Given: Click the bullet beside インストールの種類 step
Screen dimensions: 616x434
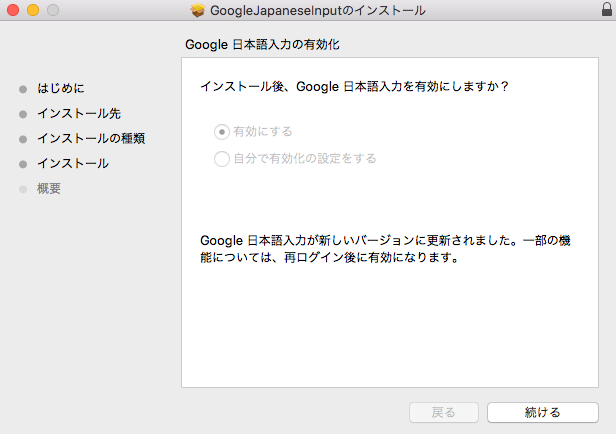Looking at the screenshot, I should pos(23,139).
